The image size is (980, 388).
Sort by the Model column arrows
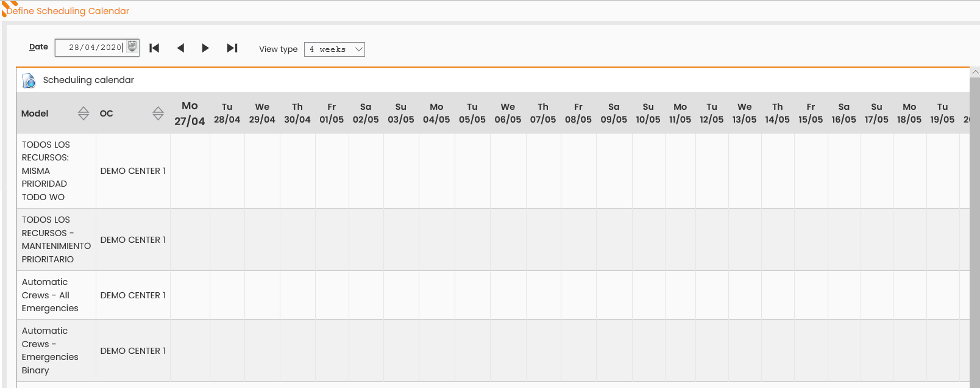(x=83, y=113)
